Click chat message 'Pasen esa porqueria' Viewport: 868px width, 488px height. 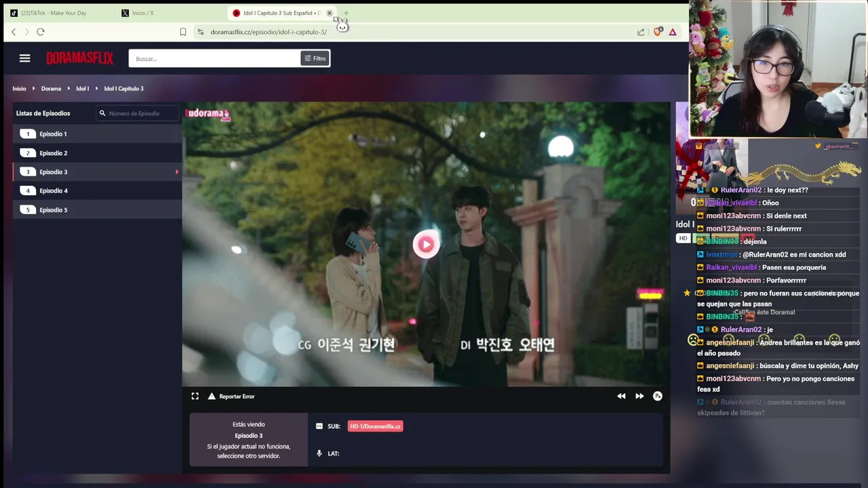click(x=794, y=267)
